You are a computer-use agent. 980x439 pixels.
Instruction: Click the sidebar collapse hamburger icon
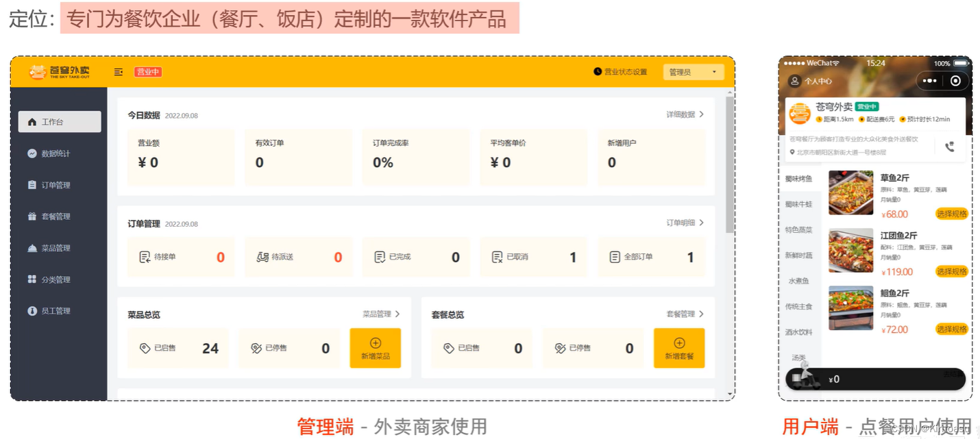[x=119, y=72]
